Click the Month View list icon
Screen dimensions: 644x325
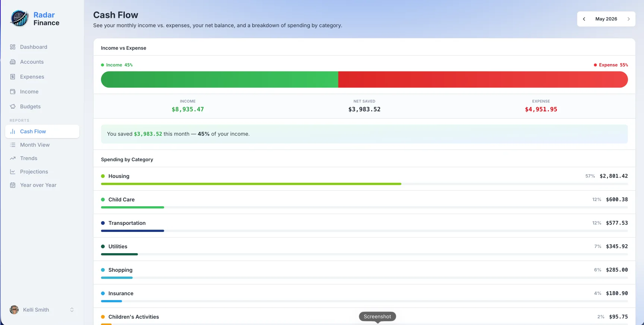click(x=13, y=145)
